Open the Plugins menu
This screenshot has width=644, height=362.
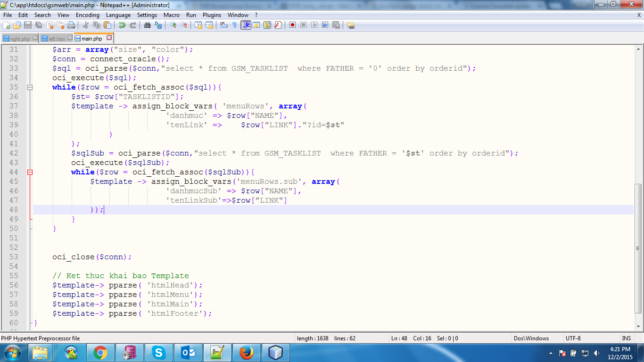click(x=212, y=15)
